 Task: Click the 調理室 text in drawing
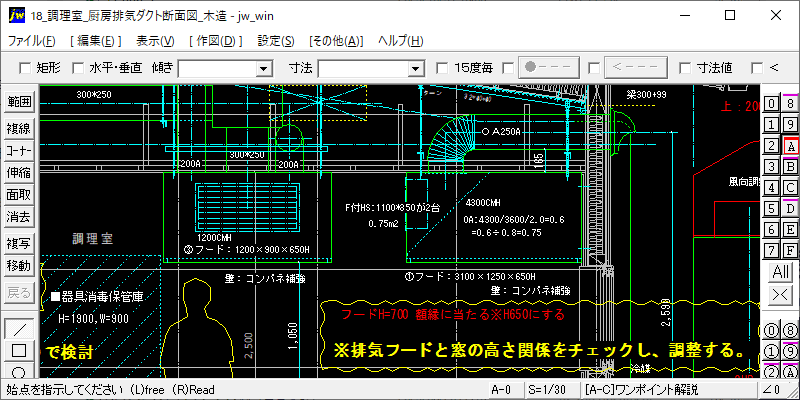[92, 238]
